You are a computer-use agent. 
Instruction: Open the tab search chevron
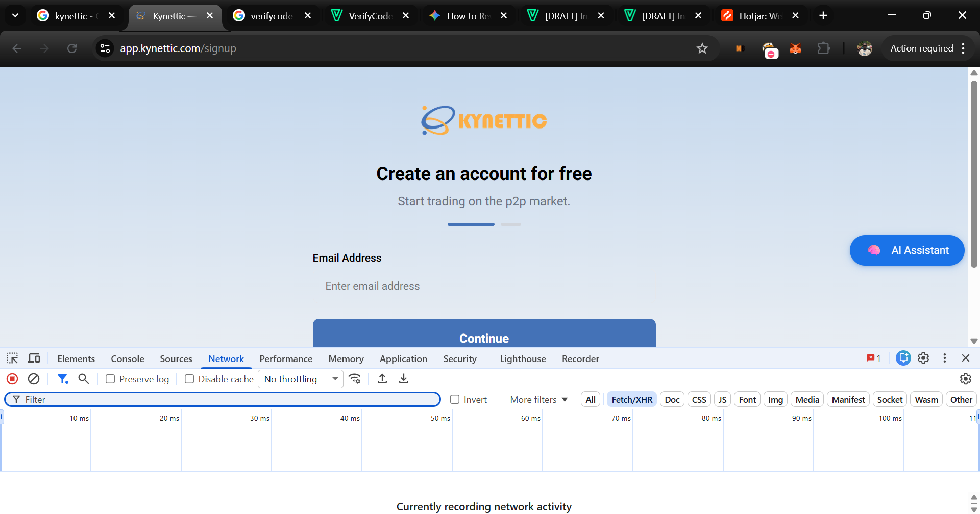click(15, 15)
